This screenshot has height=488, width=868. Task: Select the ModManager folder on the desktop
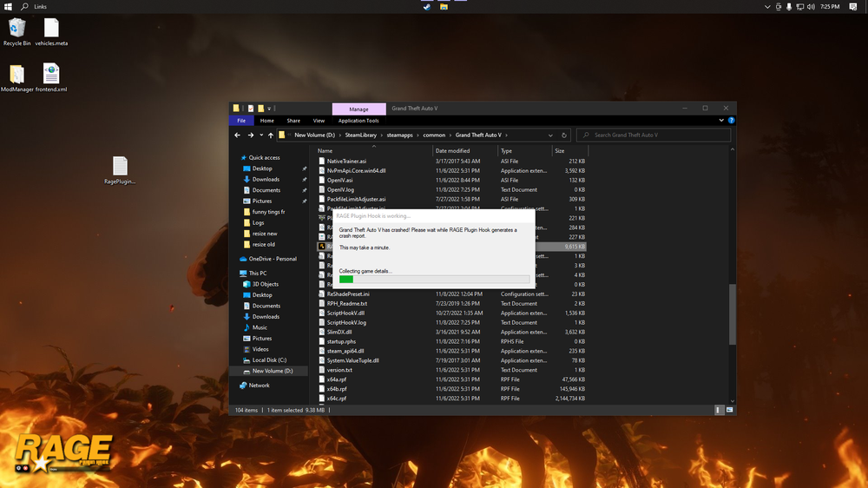coord(16,75)
